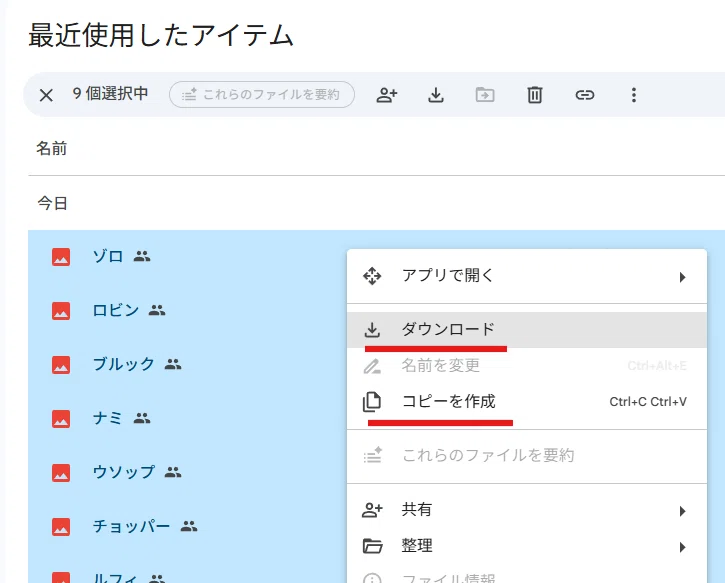
Task: Click the copy link icon in toolbar
Action: (584, 95)
